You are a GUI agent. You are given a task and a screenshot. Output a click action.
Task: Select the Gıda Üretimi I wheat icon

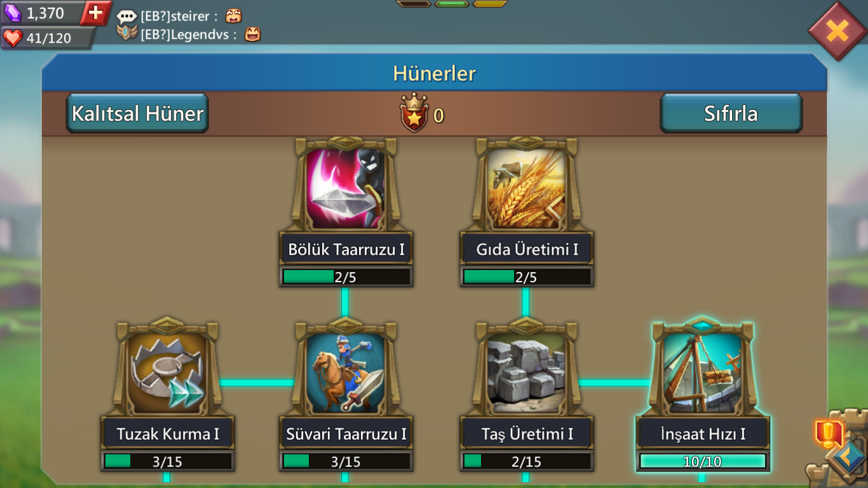tap(526, 188)
